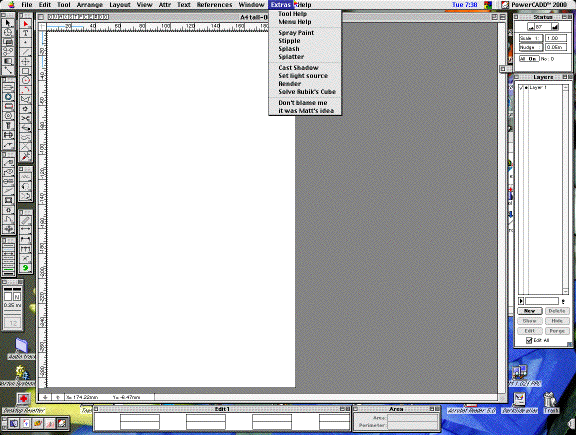
Task: Zoom in using Status panel large mountain icon
Action: [x=555, y=27]
